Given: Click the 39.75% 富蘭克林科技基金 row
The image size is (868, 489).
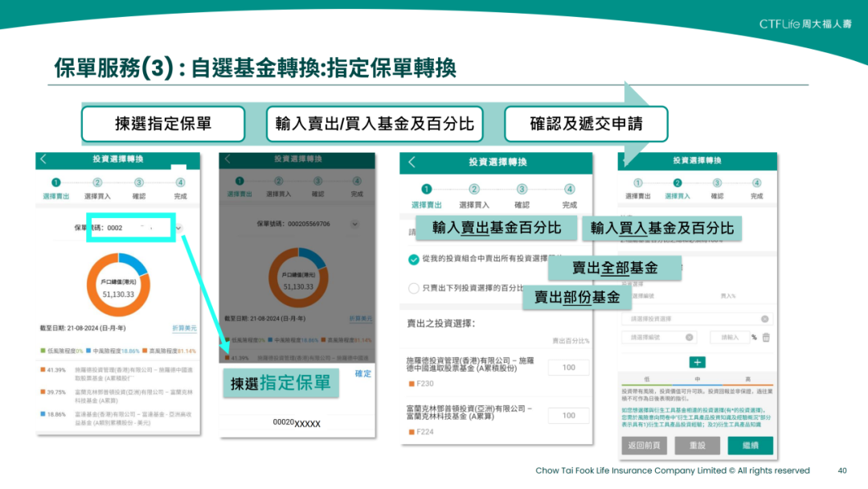Looking at the screenshot, I should coord(117,396).
